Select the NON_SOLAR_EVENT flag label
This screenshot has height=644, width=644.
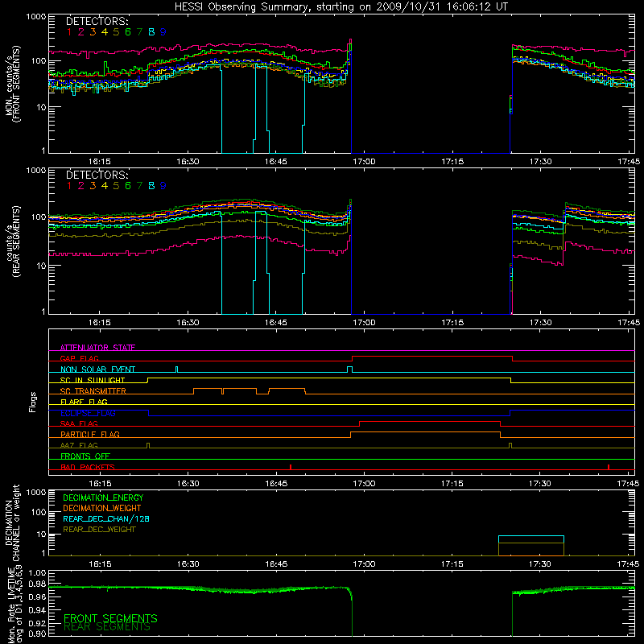[x=97, y=369]
